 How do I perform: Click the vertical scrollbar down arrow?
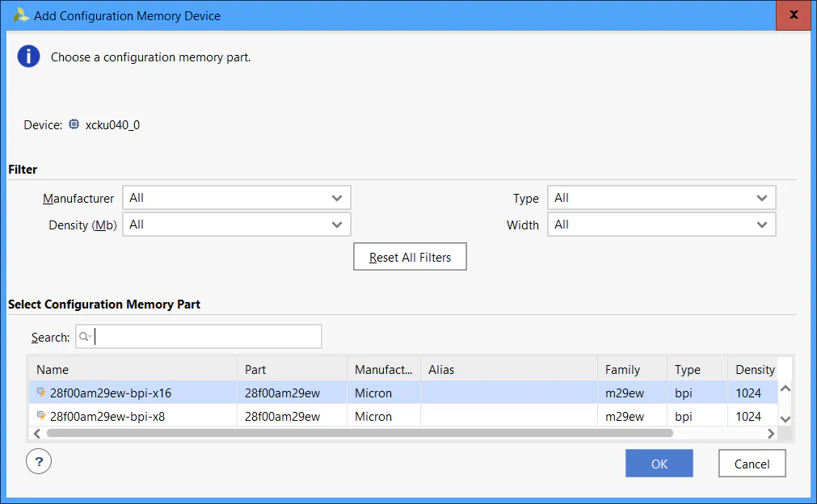tap(785, 418)
